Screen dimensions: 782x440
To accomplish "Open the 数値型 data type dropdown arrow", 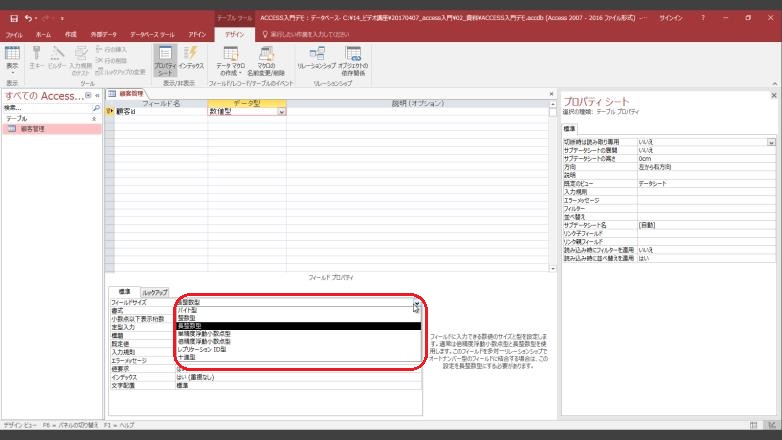I will [x=281, y=112].
